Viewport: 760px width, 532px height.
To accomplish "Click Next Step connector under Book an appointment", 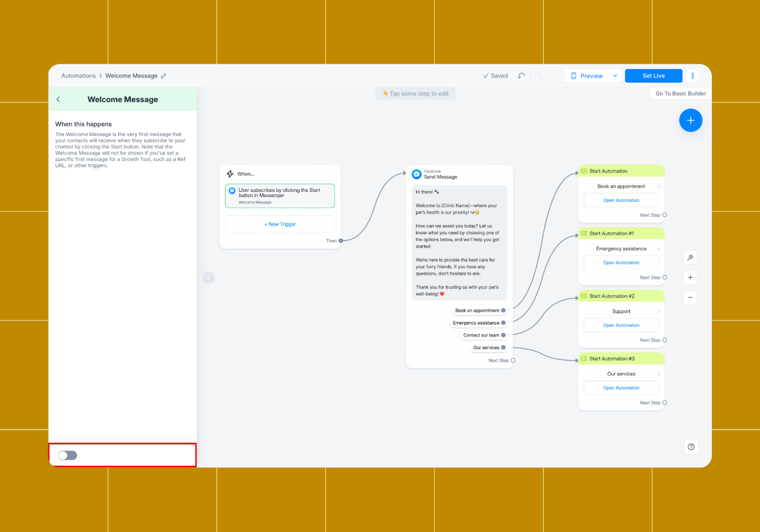I will (665, 215).
